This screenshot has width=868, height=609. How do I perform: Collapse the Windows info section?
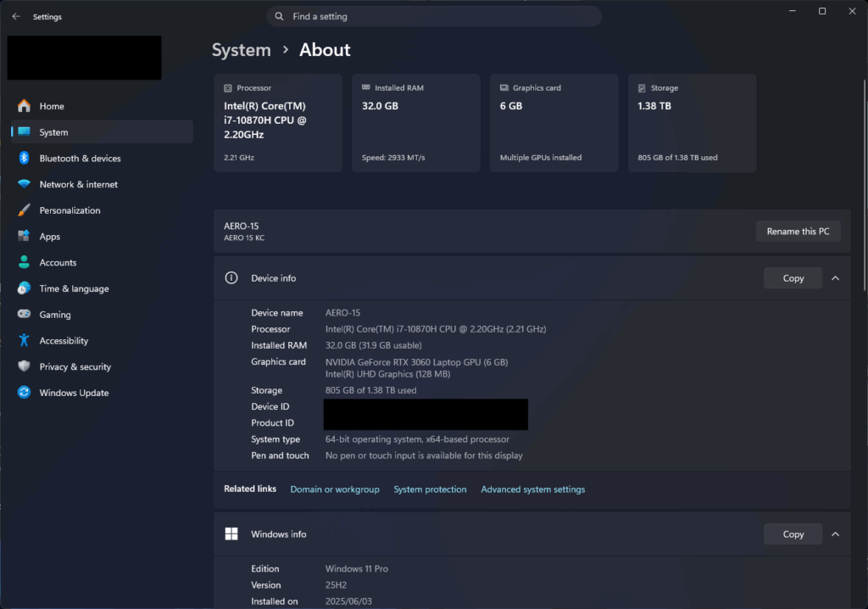(x=835, y=534)
